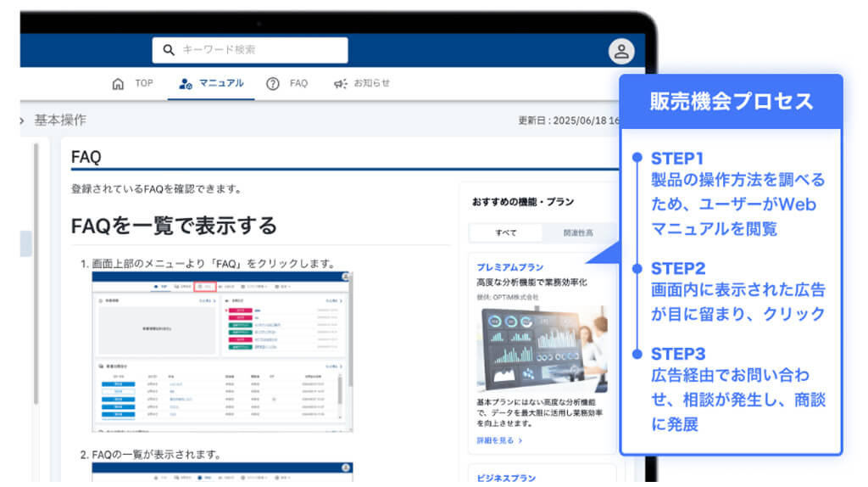Screen dimensions: 868x487
Task: Click the 基本操作 breadcrumb
Action: pyautogui.click(x=60, y=120)
